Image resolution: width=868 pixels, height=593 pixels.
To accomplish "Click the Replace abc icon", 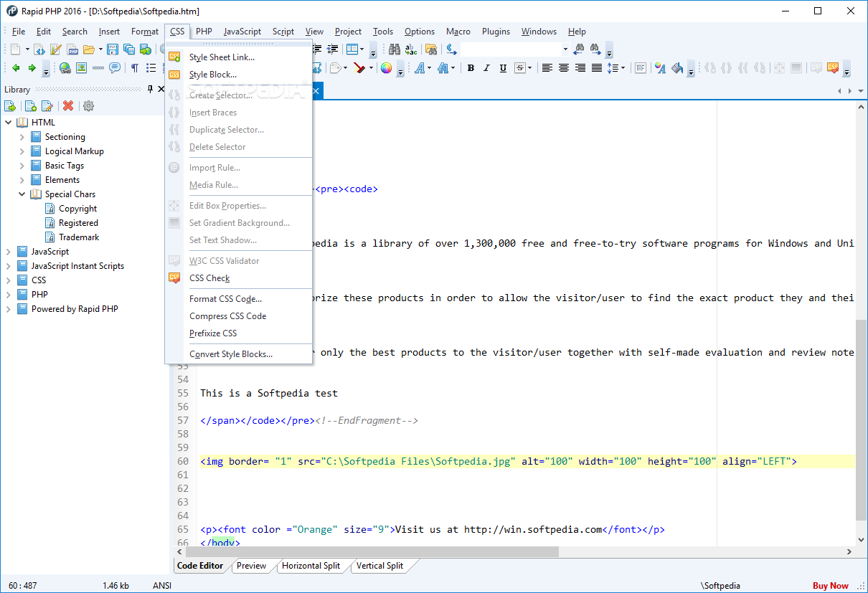I will (x=411, y=49).
